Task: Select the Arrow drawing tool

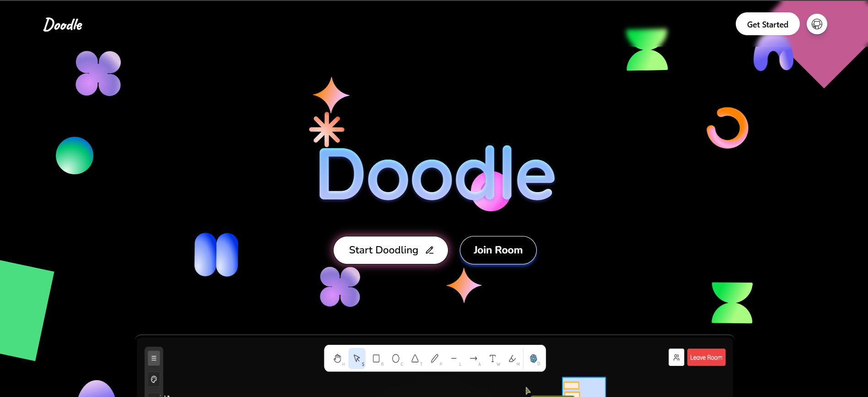Action: click(474, 359)
